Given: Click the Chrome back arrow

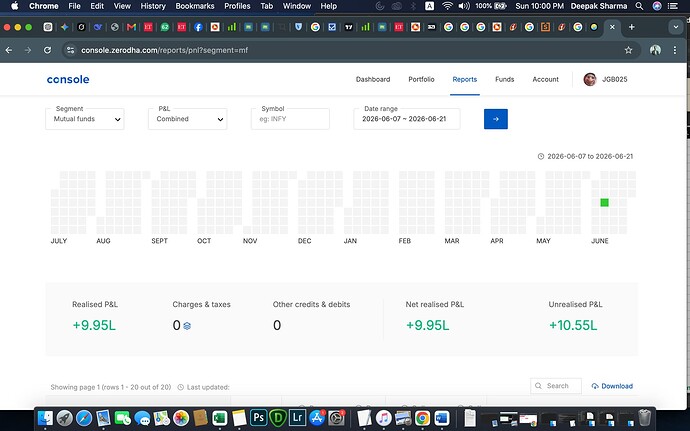Looking at the screenshot, I should [x=9, y=50].
